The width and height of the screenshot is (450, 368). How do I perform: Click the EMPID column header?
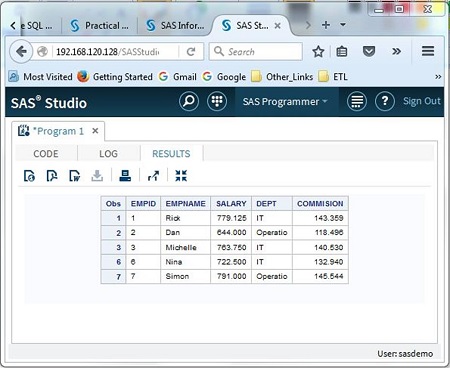coord(143,204)
